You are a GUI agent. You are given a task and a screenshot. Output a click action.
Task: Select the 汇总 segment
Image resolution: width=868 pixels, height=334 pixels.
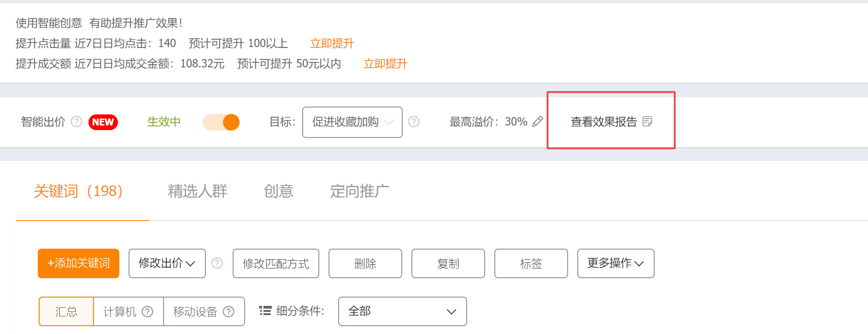66,312
